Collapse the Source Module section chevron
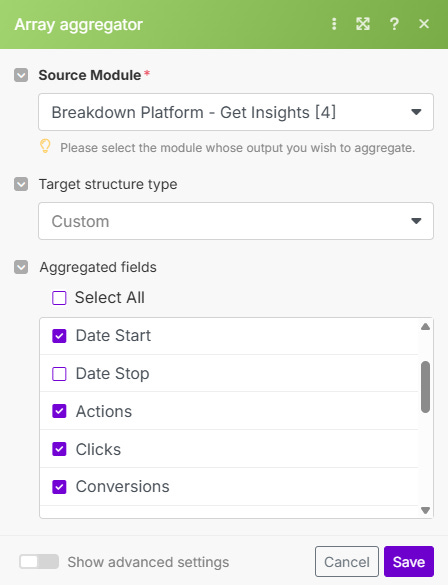448x585 pixels. (x=21, y=75)
